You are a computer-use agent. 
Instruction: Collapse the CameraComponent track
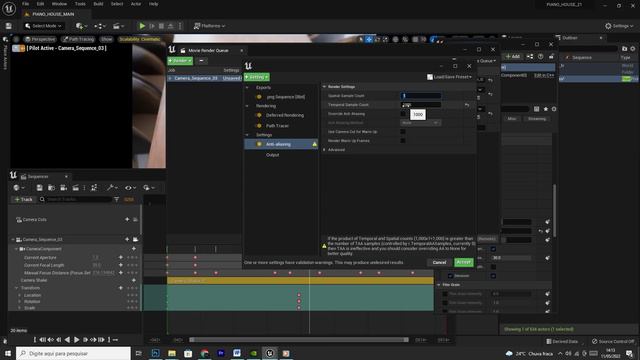(16, 249)
